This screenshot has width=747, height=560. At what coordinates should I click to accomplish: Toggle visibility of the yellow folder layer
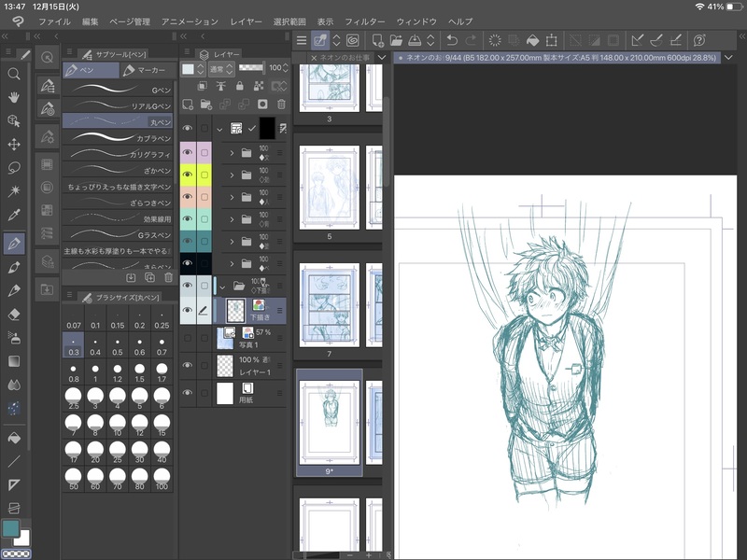188,175
